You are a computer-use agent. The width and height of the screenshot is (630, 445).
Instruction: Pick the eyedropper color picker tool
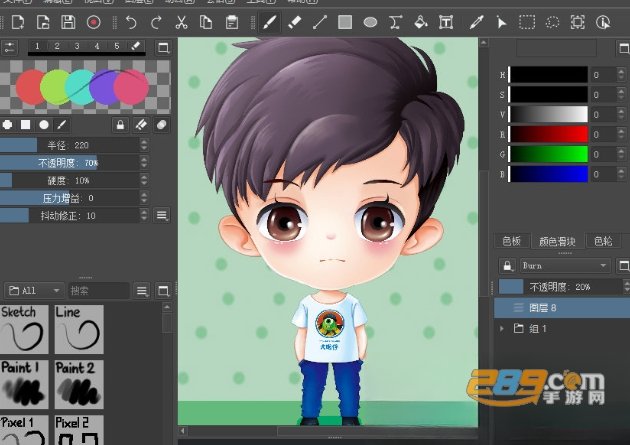(477, 22)
